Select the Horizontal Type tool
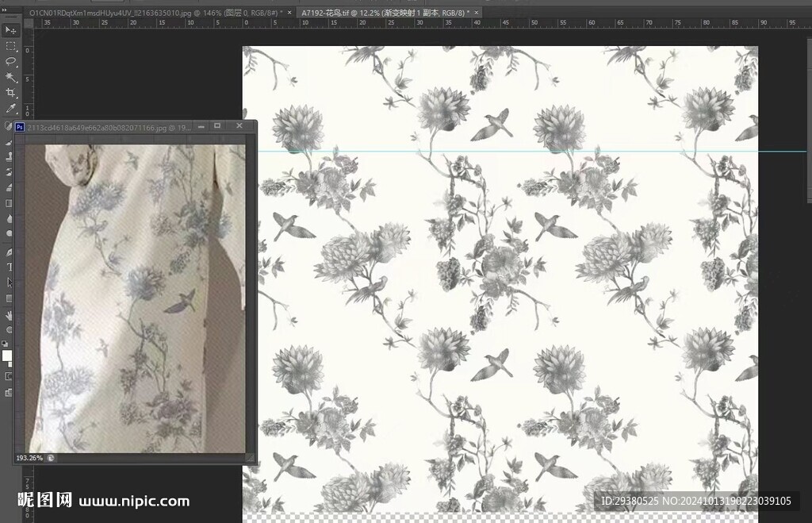812x523 pixels. click(x=8, y=267)
